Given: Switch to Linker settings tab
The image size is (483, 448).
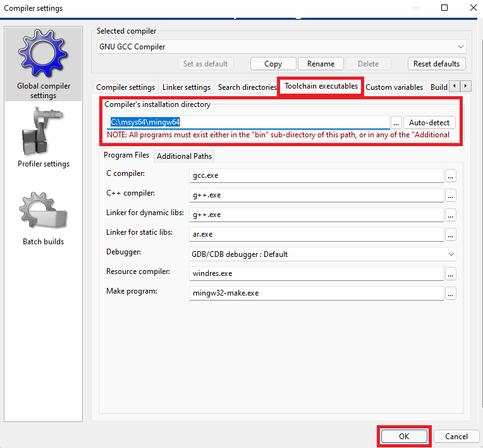Looking at the screenshot, I should click(186, 87).
